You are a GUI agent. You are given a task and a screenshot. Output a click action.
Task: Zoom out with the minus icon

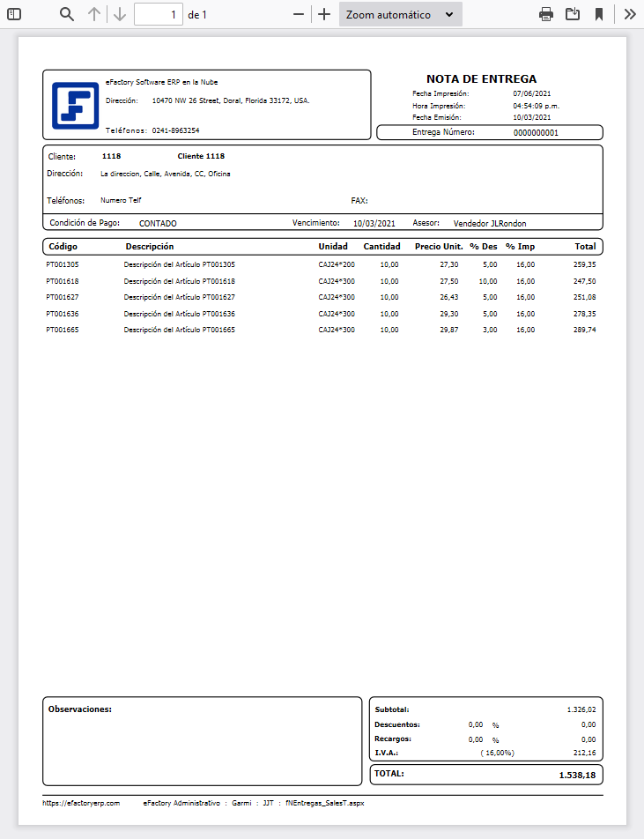299,14
